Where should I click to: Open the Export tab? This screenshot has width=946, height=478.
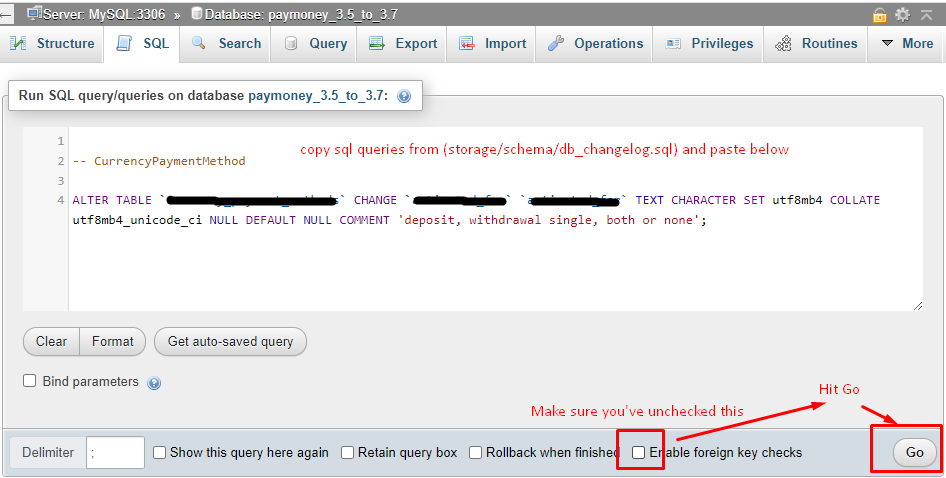403,44
